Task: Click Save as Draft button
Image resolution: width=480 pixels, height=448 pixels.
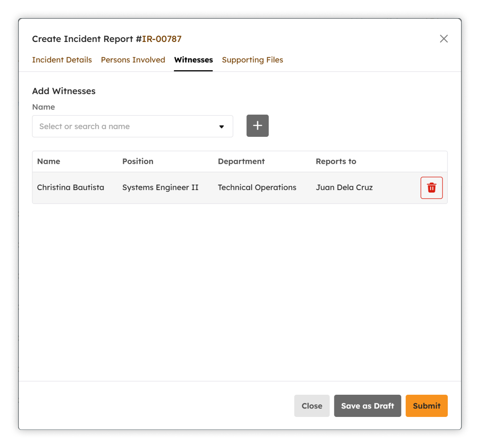Action: [x=367, y=406]
